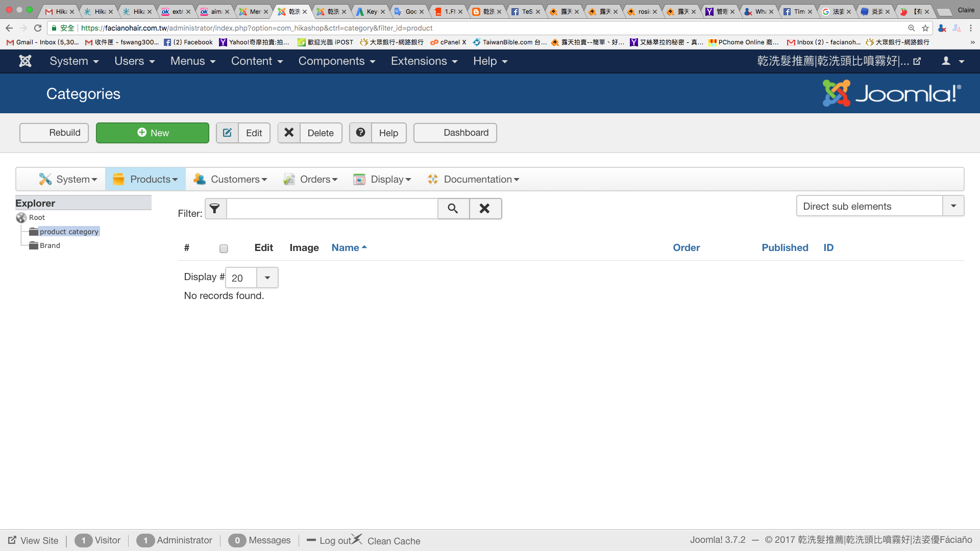Toggle the select-all checkbox in table header
The height and width of the screenshot is (551, 980).
coord(224,248)
